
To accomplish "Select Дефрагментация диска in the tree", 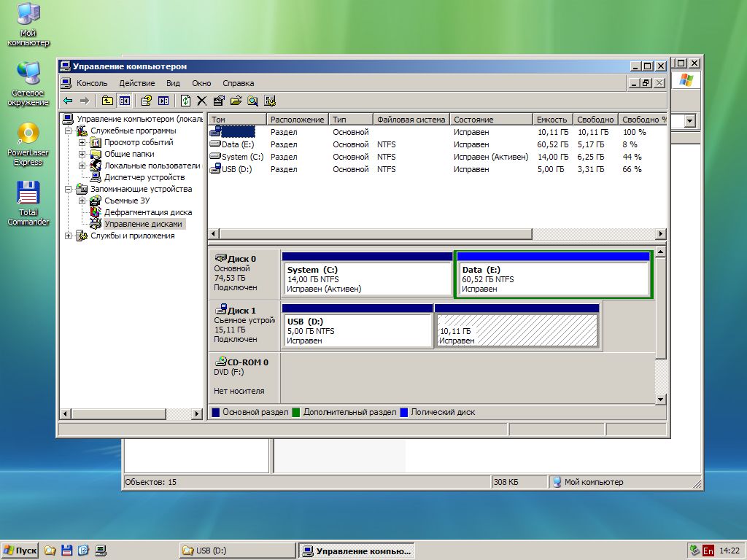I will coord(148,212).
